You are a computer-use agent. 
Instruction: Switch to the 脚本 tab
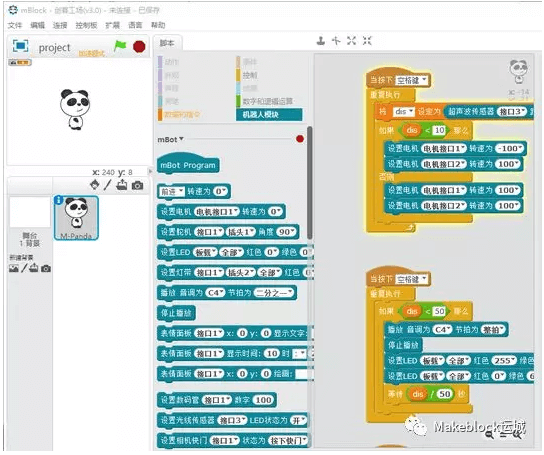167,43
